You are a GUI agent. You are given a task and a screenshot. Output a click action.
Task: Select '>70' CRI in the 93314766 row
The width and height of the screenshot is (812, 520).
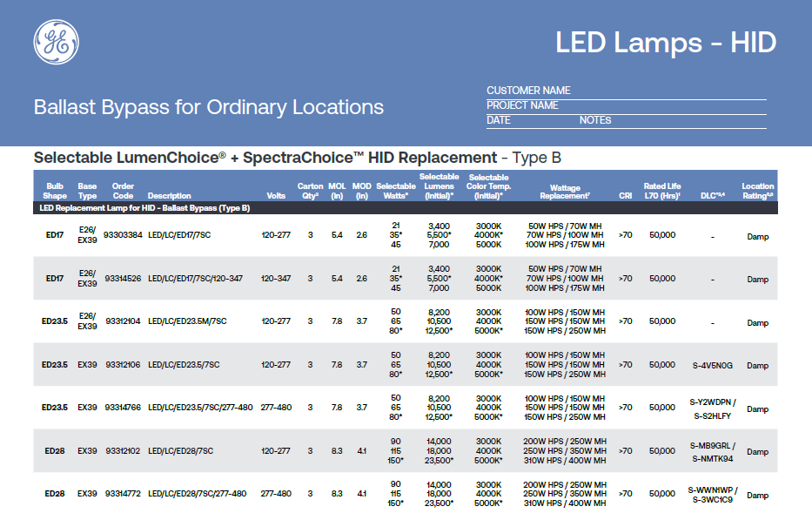click(x=625, y=408)
